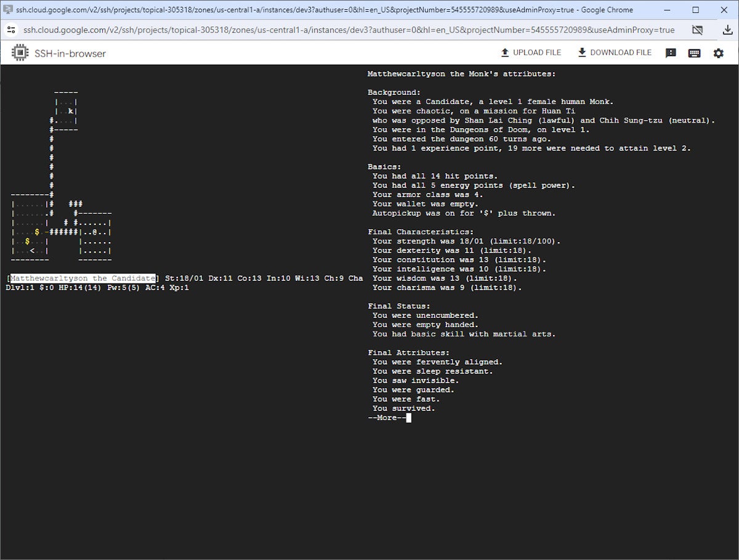Click 'You were guarded.' line
Screen dimensions: 739x560
click(x=414, y=390)
